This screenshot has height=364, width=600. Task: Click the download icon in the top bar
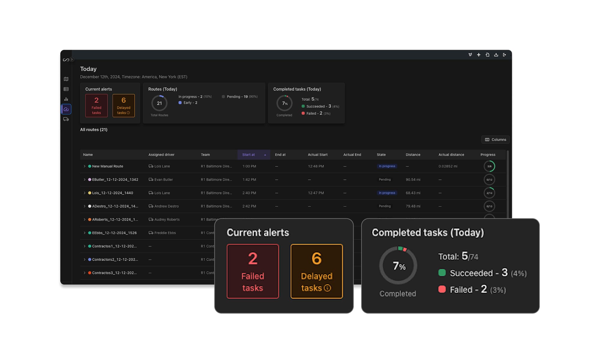496,55
